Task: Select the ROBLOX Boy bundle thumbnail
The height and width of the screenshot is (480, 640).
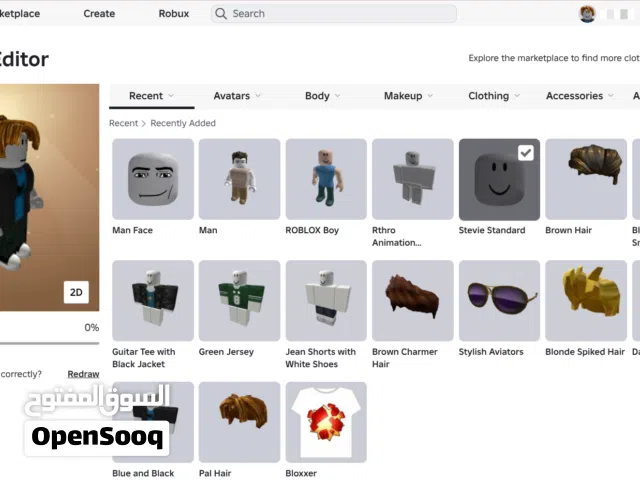Action: pos(326,179)
